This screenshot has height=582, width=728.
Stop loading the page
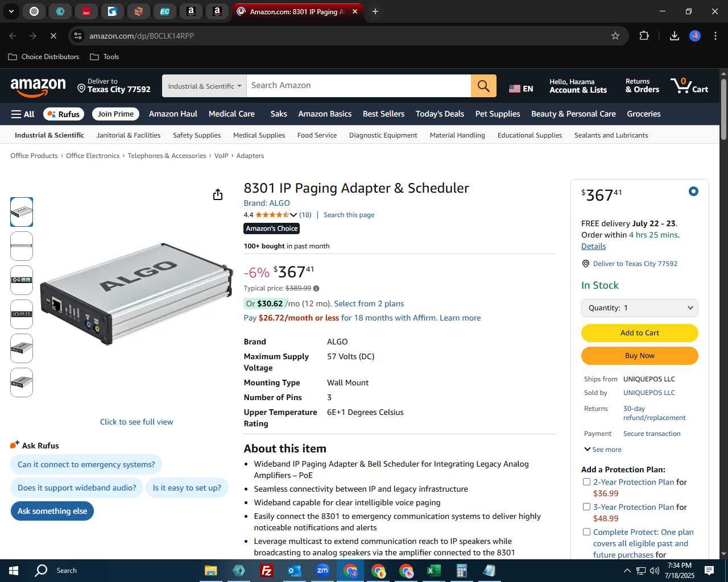(53, 36)
